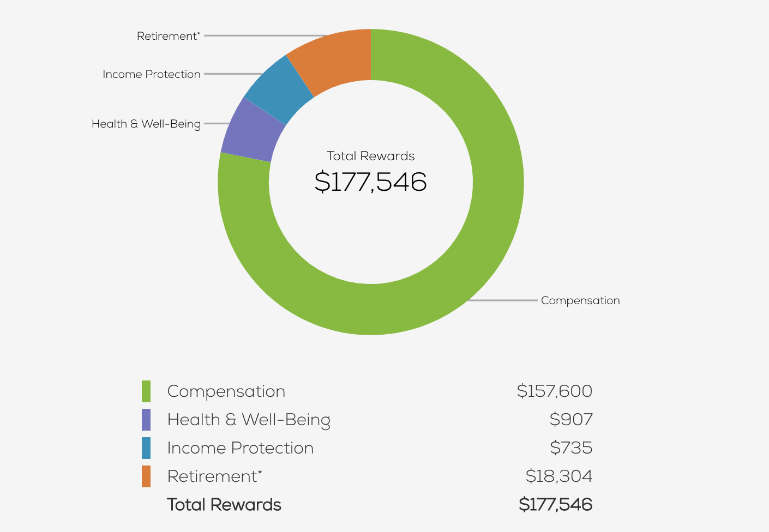Screen dimensions: 769x532
Task: Open the Compensation row in the legend
Action: (226, 391)
